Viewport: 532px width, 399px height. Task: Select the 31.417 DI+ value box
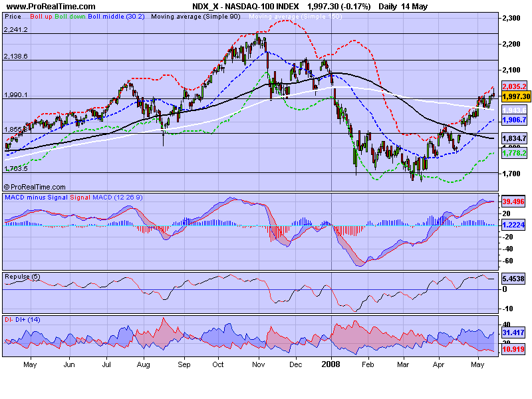pos(513,332)
